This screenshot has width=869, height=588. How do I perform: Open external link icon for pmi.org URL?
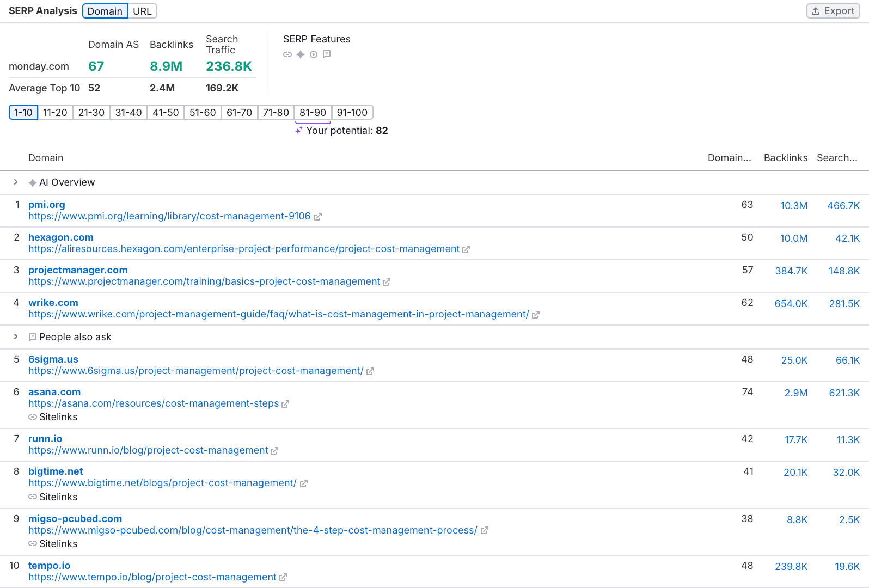click(x=318, y=217)
